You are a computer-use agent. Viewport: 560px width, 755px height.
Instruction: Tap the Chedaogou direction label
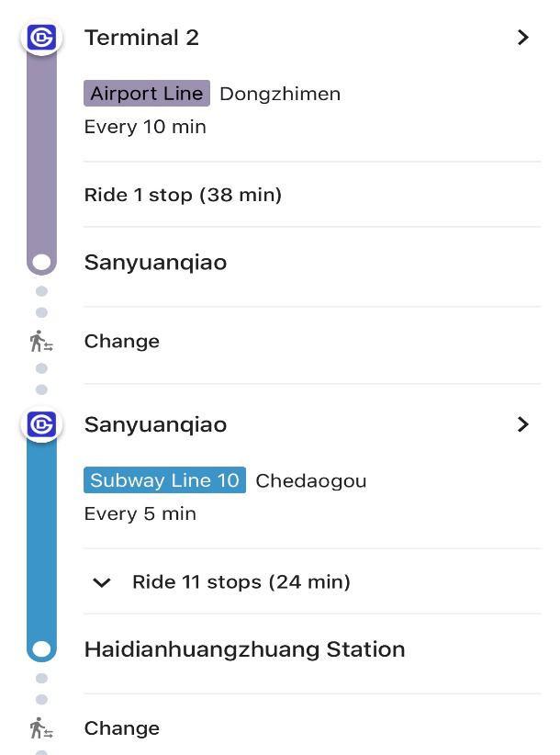coord(311,481)
